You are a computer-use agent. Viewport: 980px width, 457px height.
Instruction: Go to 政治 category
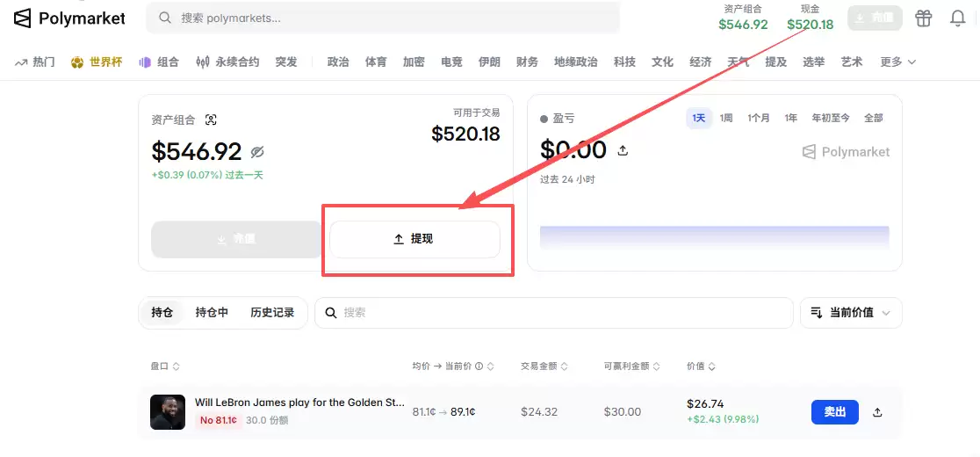[x=338, y=62]
